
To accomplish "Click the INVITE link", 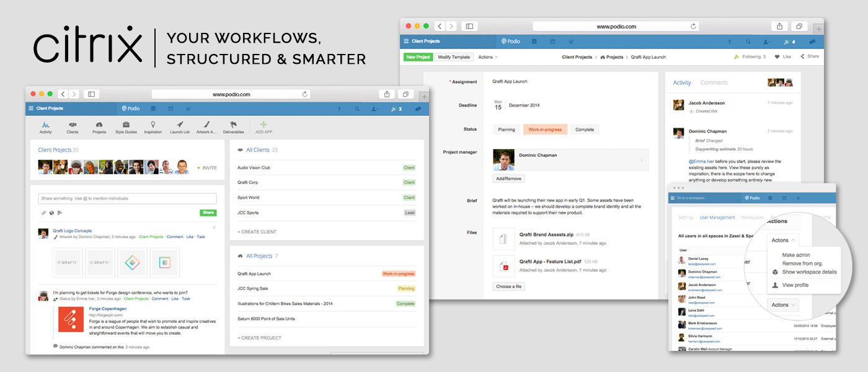I will click(207, 168).
